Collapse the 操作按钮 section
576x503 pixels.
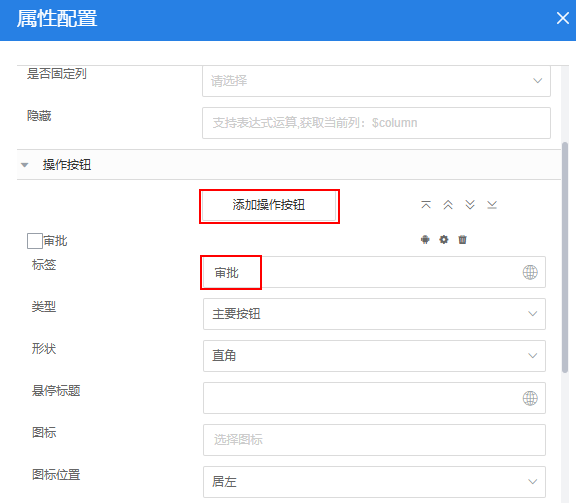coord(25,165)
